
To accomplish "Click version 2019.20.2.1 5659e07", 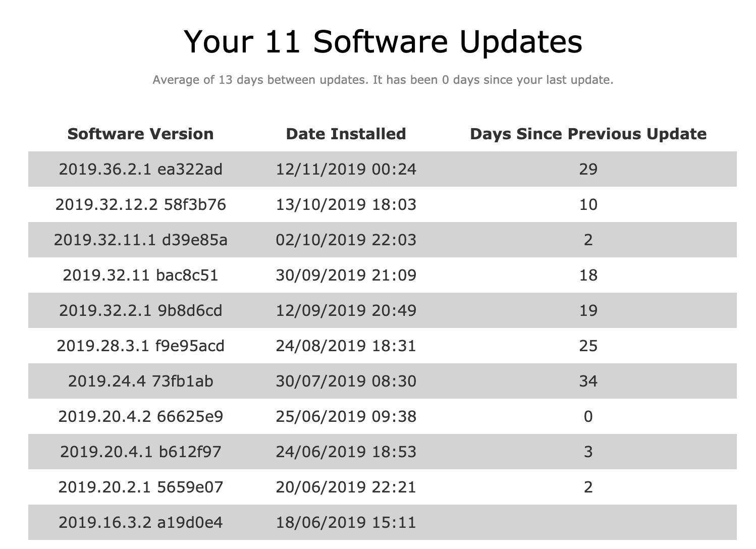I will click(x=140, y=487).
